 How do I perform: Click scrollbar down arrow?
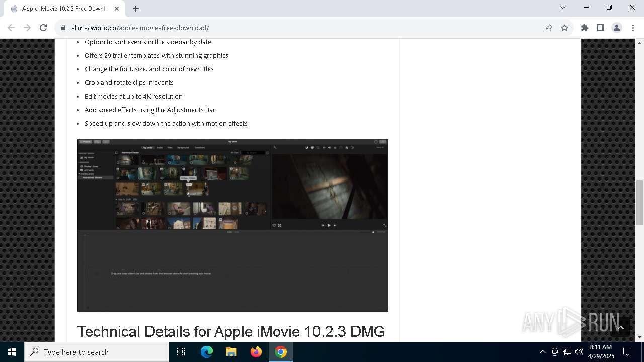[x=639, y=338]
